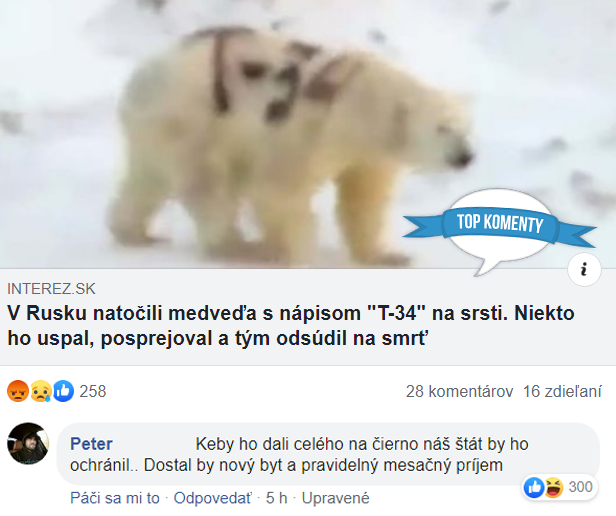Click the info 'i' circle icon
The width and height of the screenshot is (616, 516).
point(584,270)
